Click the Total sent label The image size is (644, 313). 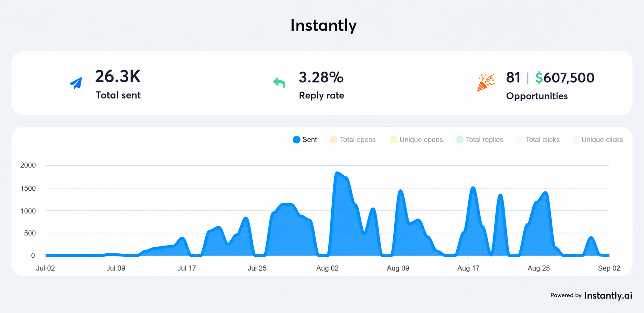coord(118,95)
